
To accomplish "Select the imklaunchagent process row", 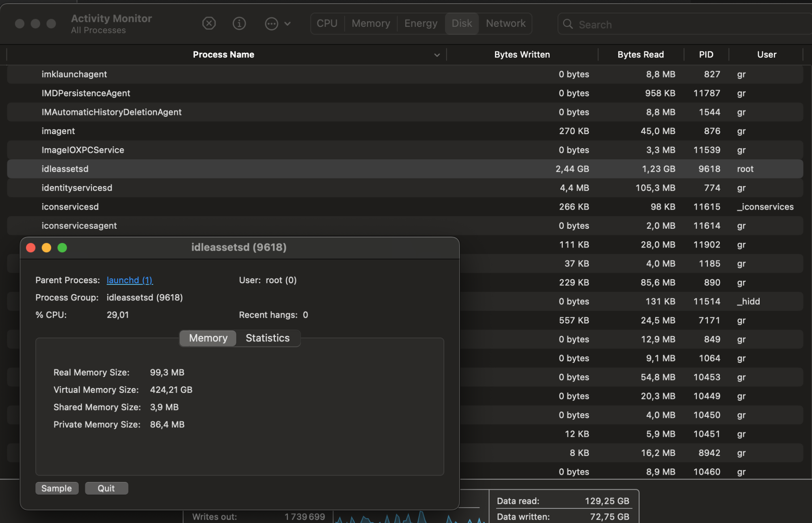I will point(405,74).
